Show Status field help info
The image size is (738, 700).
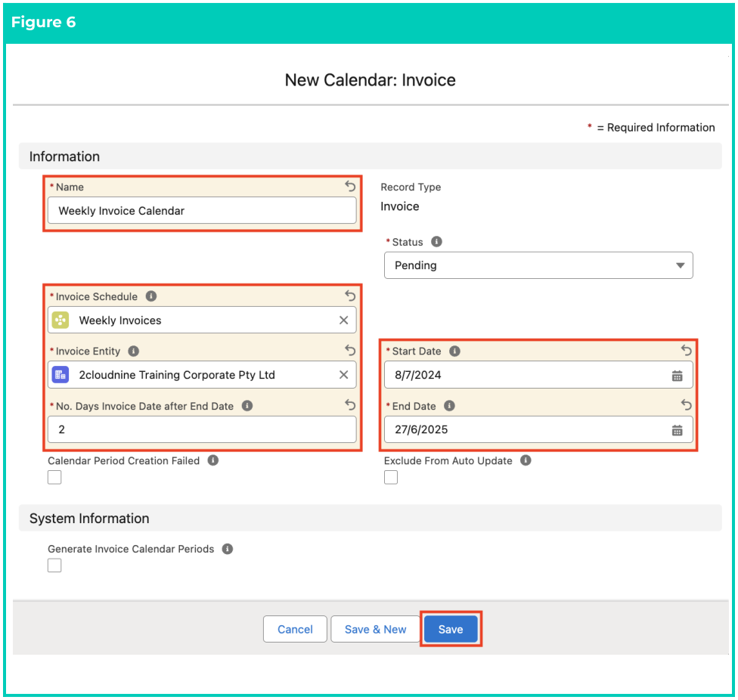pos(437,242)
